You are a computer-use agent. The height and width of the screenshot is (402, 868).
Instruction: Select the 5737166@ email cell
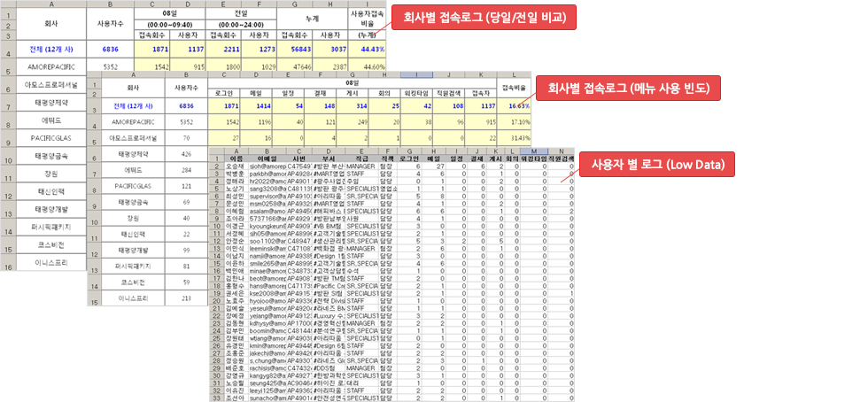[267, 219]
